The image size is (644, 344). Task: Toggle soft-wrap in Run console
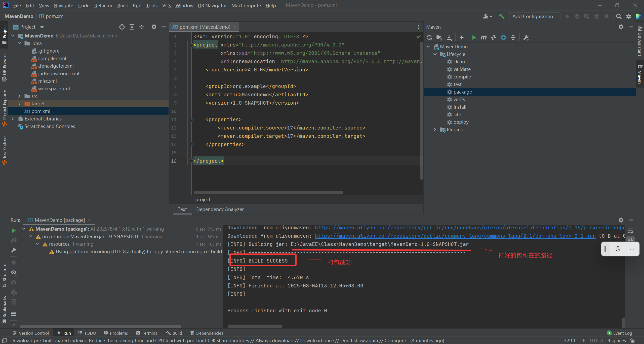[x=631, y=231]
